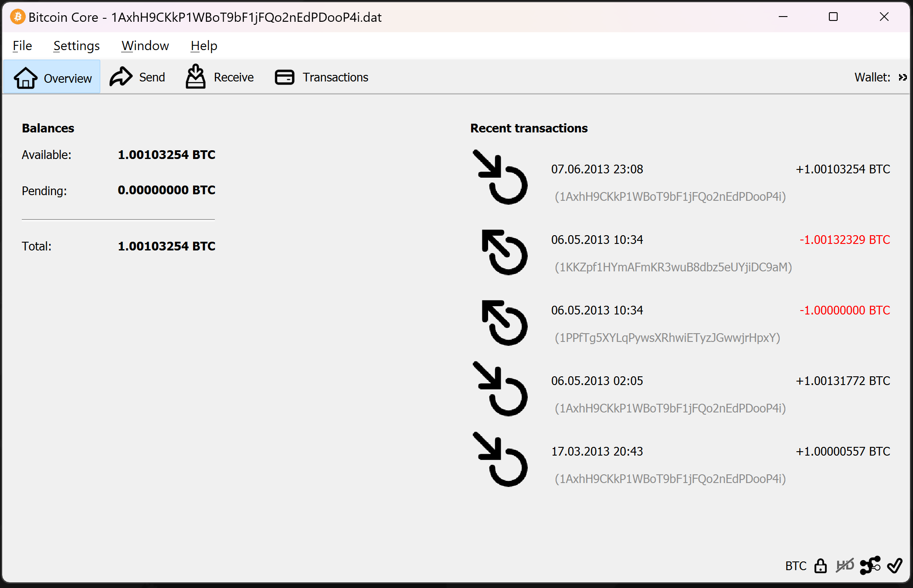
Task: Expand the Wallet toolbar overflow chevron
Action: [x=903, y=78]
